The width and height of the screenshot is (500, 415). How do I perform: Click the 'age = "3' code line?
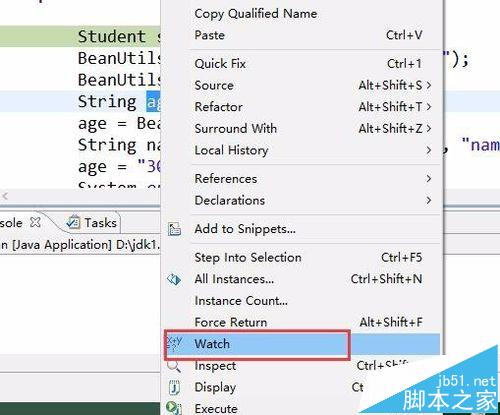tap(119, 166)
